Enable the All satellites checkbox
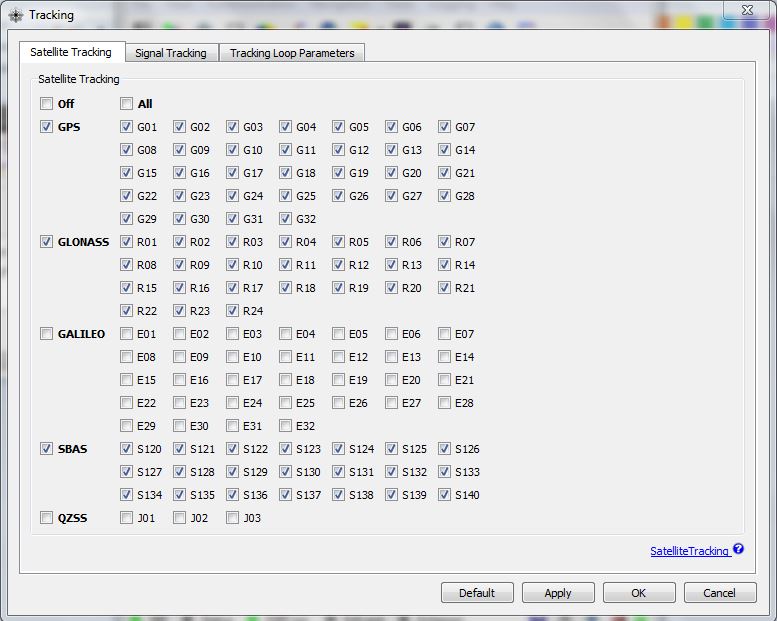This screenshot has width=777, height=621. pyautogui.click(x=126, y=104)
